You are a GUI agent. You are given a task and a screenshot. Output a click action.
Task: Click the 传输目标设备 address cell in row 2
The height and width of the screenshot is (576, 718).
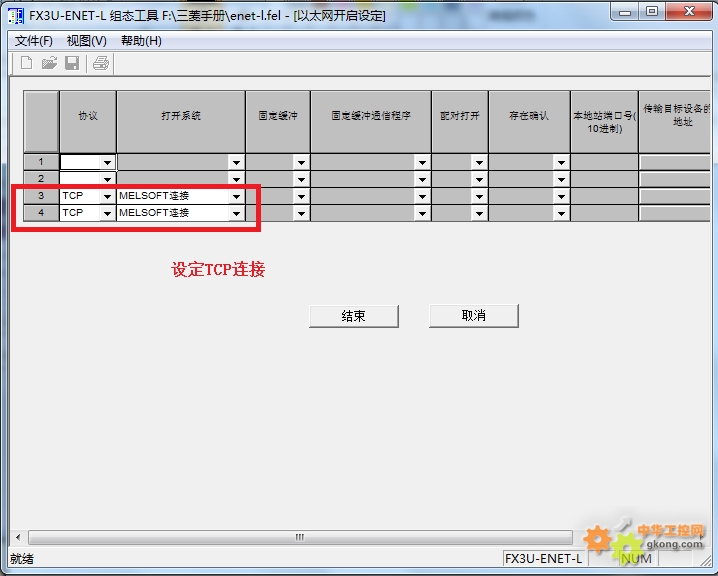coord(675,179)
